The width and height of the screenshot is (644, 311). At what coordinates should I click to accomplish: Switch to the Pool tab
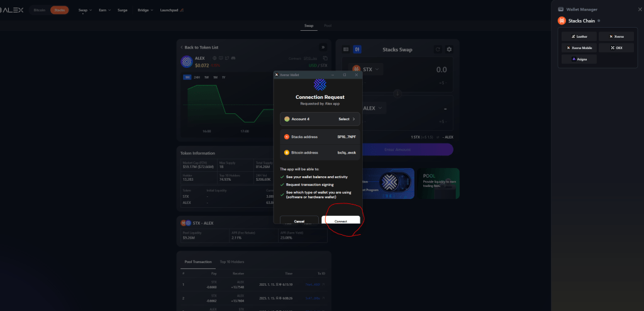[x=328, y=26]
